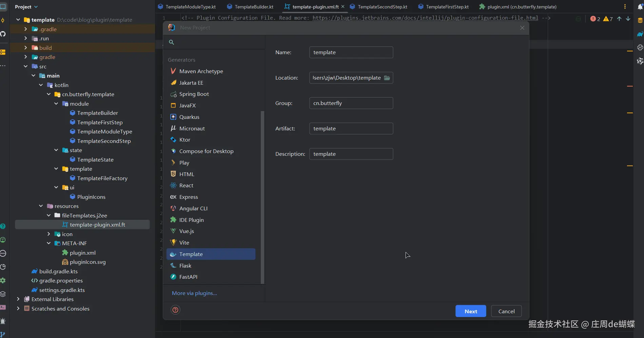This screenshot has height=338, width=644.
Task: Expand External Libraries node
Action: [18, 299]
